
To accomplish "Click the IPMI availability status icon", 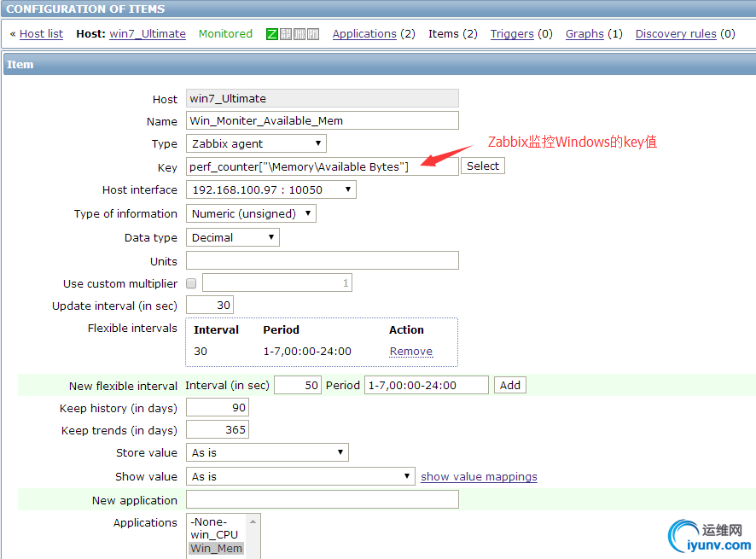I will click(313, 34).
